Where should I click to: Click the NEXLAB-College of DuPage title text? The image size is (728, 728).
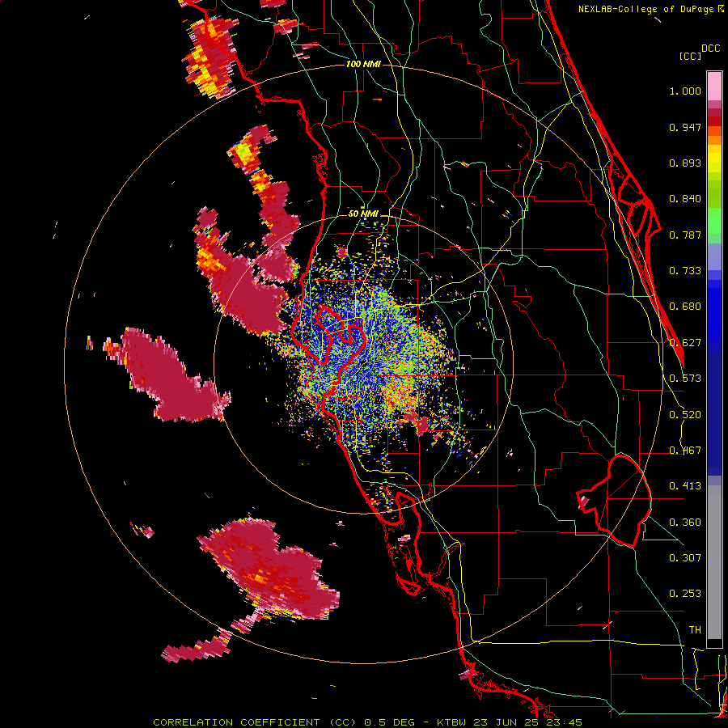647,9
